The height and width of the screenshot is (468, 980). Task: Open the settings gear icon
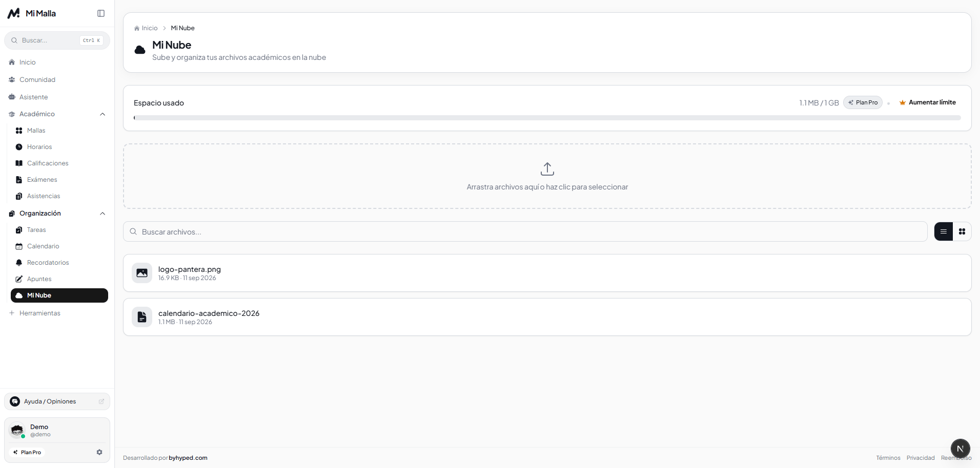pyautogui.click(x=99, y=452)
